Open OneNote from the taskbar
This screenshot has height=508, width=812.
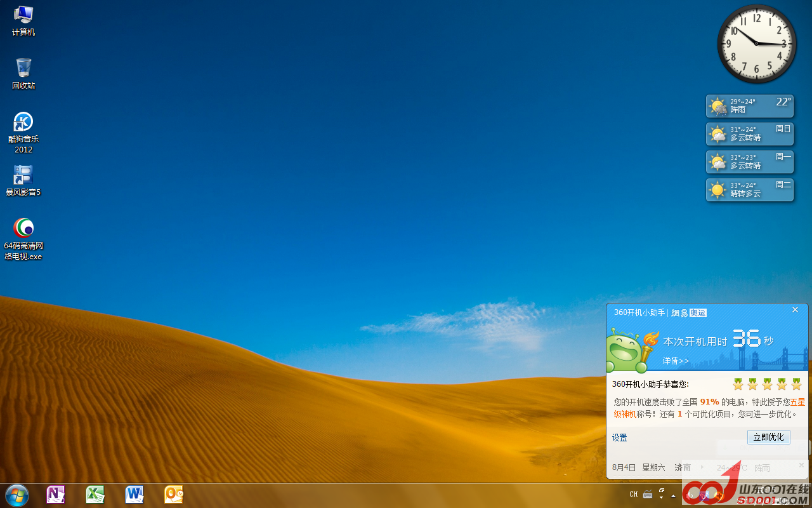(x=56, y=494)
